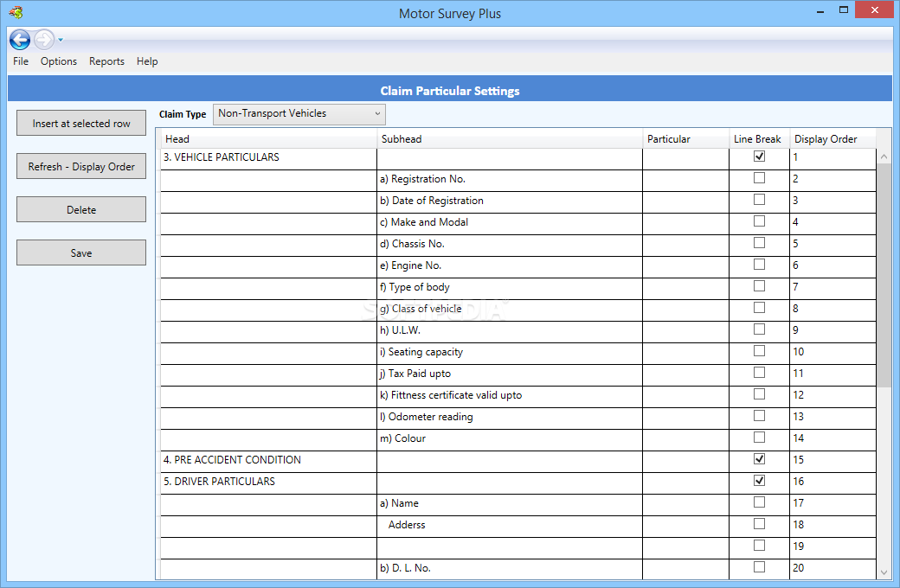The image size is (900, 588).
Task: Select the 'j) Tax Paid upto' subhead
Action: coord(510,374)
